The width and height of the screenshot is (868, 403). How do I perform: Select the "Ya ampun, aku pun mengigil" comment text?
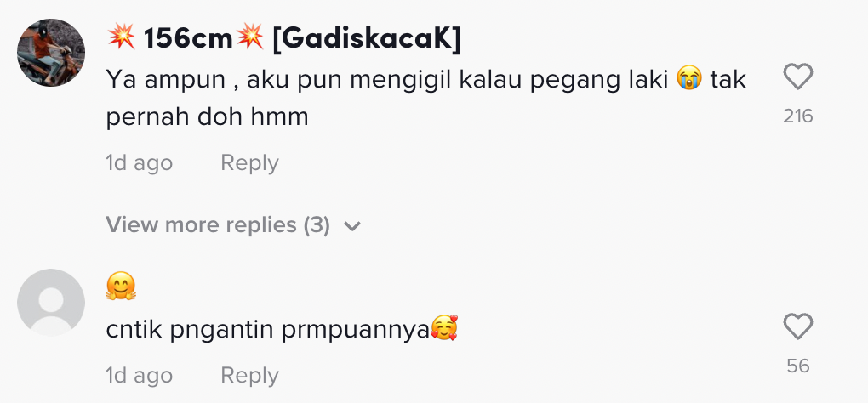[390, 81]
